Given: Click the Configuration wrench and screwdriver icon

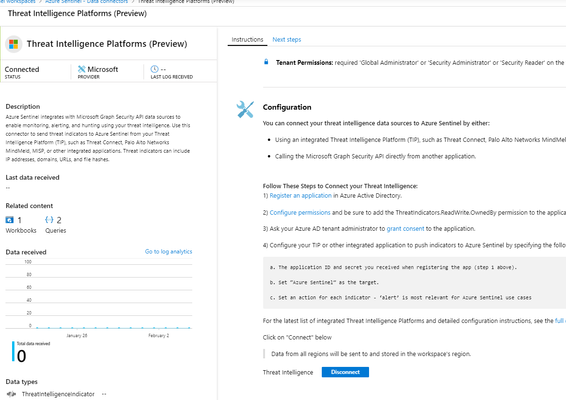Looking at the screenshot, I should click(245, 109).
